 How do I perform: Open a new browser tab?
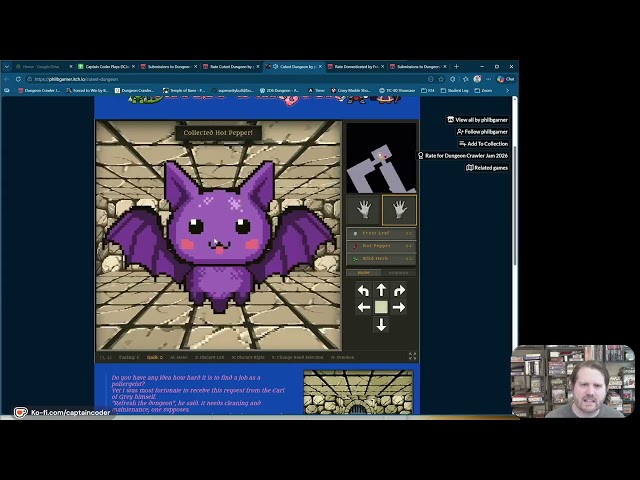(456, 67)
